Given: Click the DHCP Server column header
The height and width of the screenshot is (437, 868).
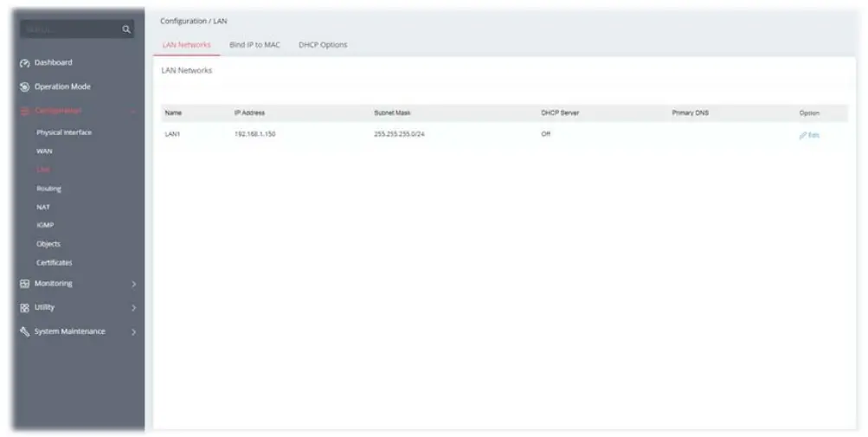Looking at the screenshot, I should 560,113.
